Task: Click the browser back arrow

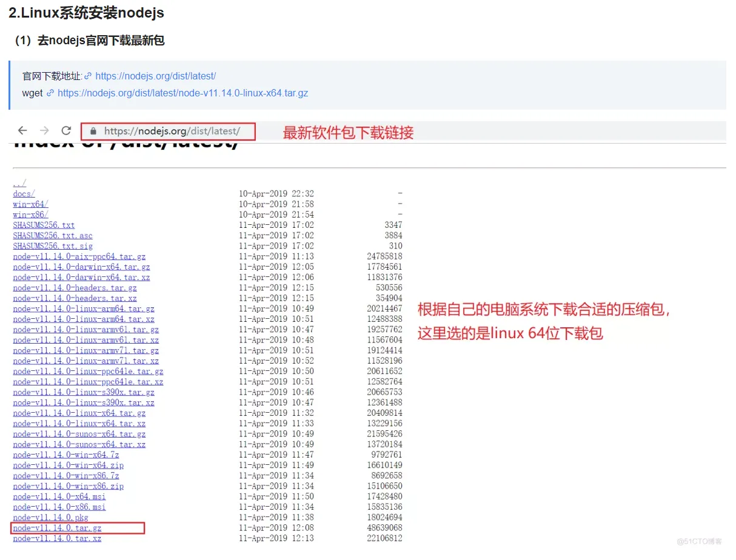Action: 22,131
